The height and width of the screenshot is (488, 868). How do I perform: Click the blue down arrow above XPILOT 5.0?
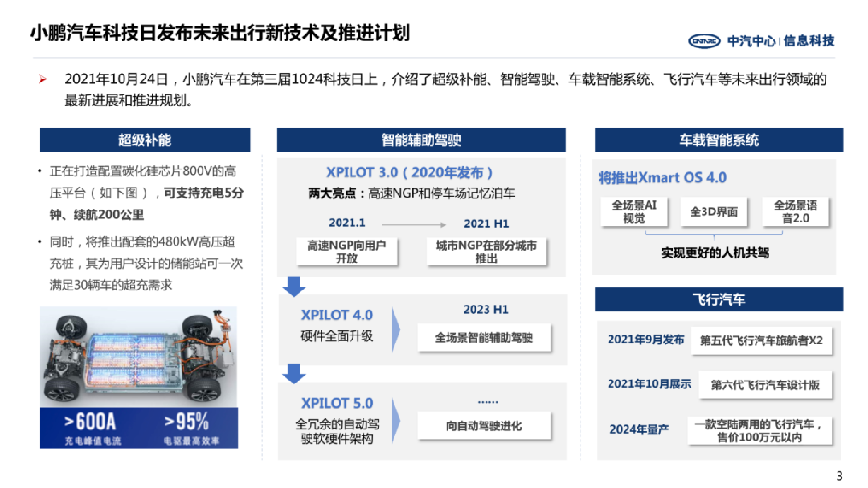click(x=294, y=374)
